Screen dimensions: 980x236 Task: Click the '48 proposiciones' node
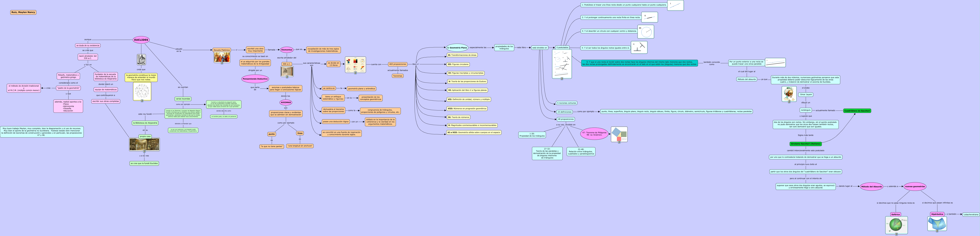[566, 119]
